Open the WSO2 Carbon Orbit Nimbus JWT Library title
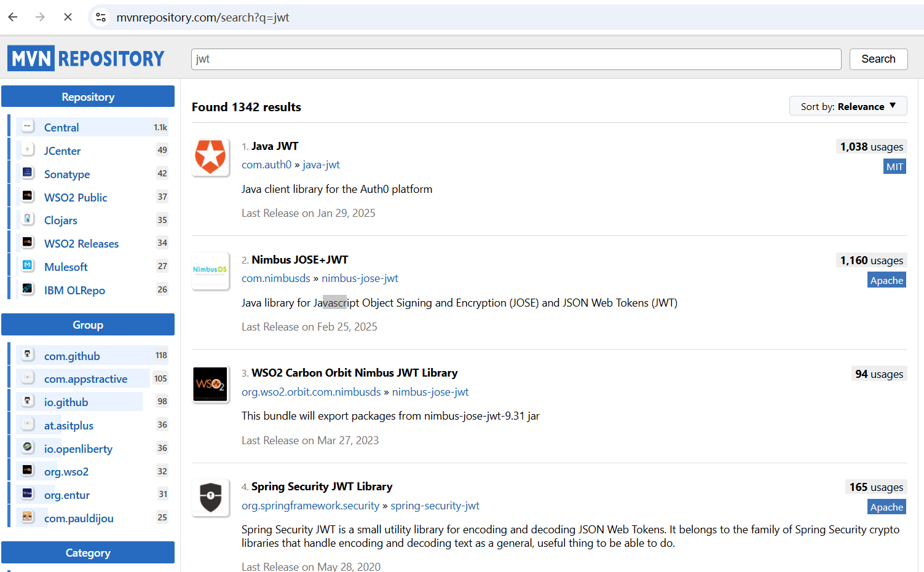 [x=355, y=373]
